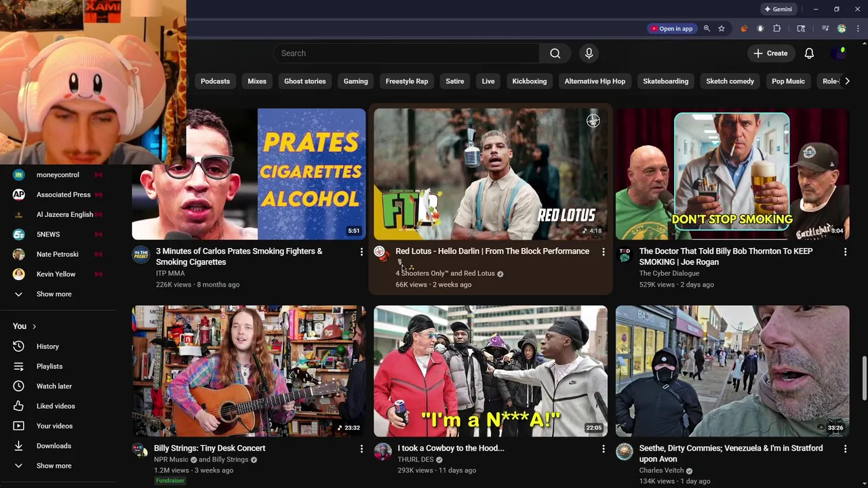The image size is (868, 488).
Task: Click the orange extension icon in toolbar
Action: click(x=744, y=28)
